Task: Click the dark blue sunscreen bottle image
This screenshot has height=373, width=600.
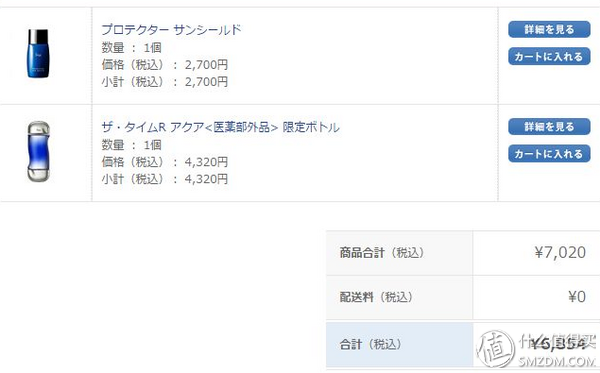Action: pyautogui.click(x=38, y=54)
